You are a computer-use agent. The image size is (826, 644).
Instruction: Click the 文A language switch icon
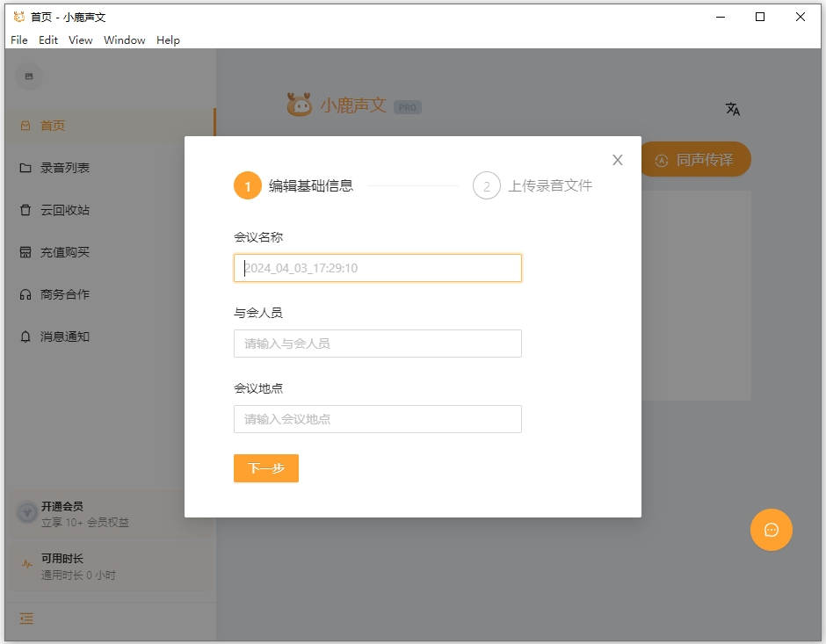coord(733,108)
